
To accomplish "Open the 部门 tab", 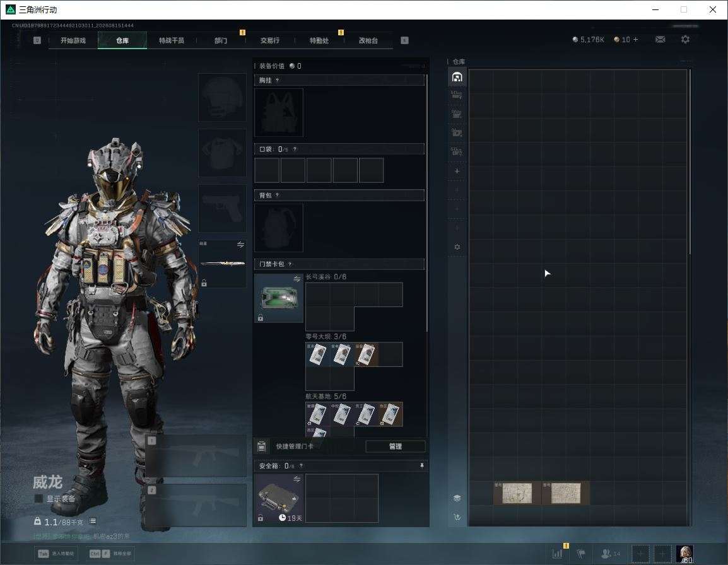I will [221, 40].
